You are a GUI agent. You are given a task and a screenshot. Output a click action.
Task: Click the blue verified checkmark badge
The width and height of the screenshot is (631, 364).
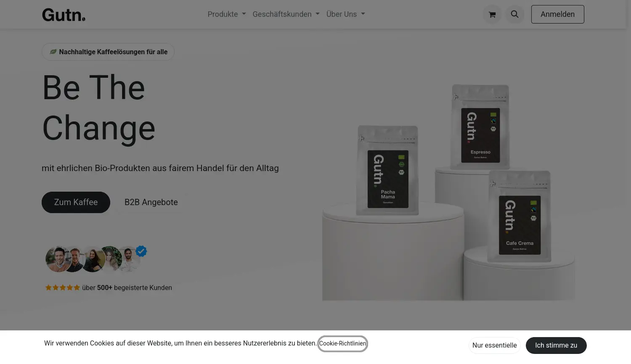point(141,251)
